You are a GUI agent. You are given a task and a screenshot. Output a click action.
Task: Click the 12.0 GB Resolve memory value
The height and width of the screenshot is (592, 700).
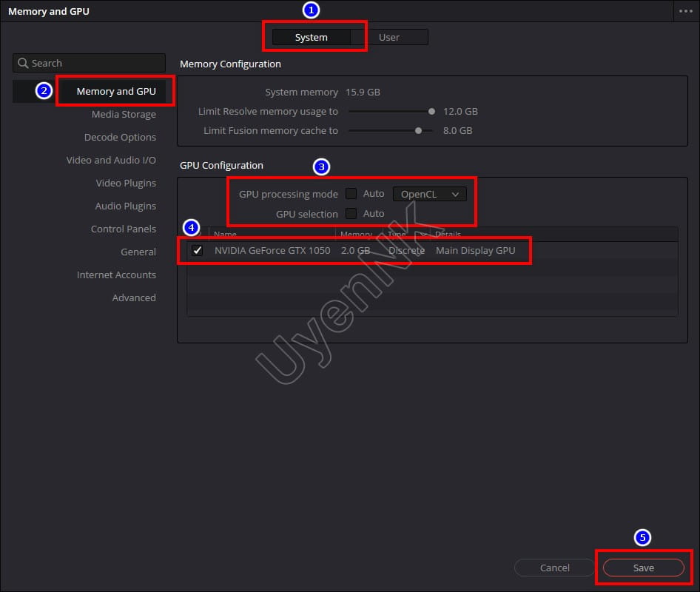pos(460,112)
